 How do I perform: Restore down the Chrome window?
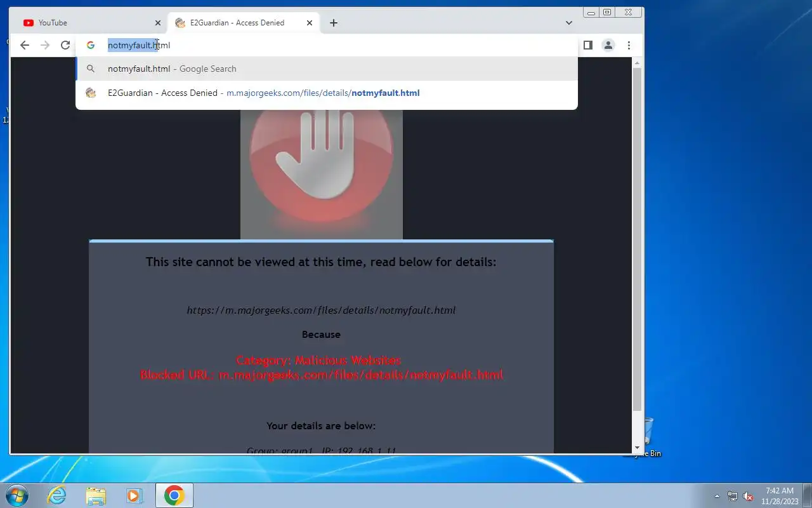tap(607, 13)
